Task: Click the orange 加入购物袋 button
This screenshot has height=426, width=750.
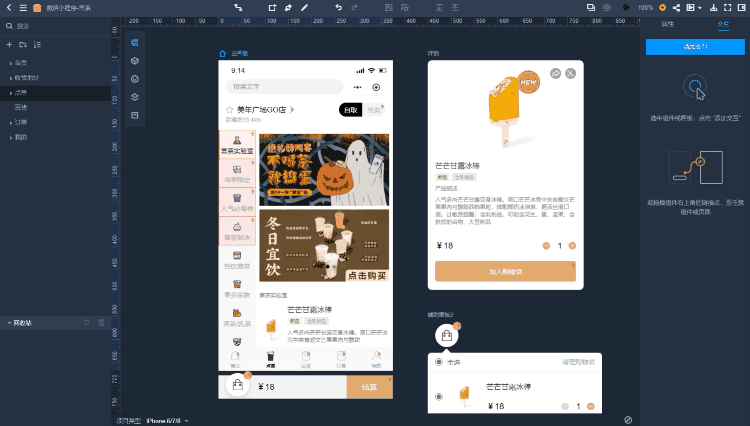Action: coord(505,272)
